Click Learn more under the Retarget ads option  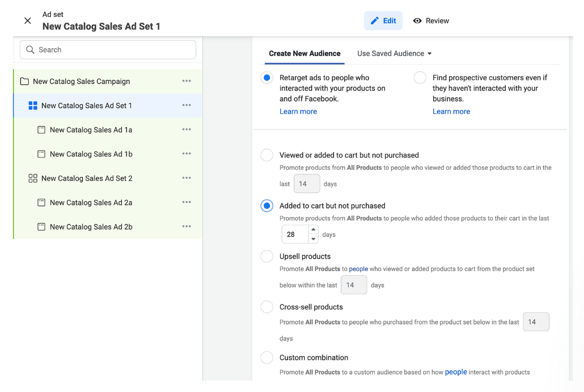coord(298,112)
